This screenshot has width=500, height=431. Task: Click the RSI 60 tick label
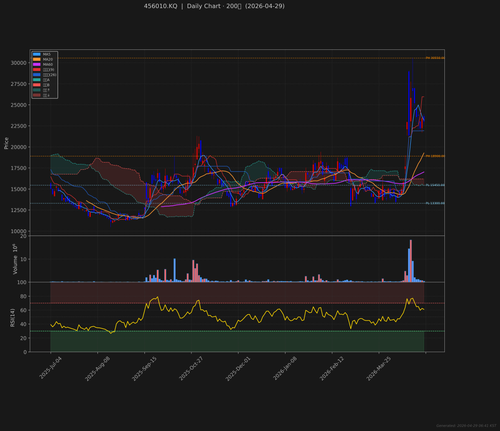(x=23, y=310)
